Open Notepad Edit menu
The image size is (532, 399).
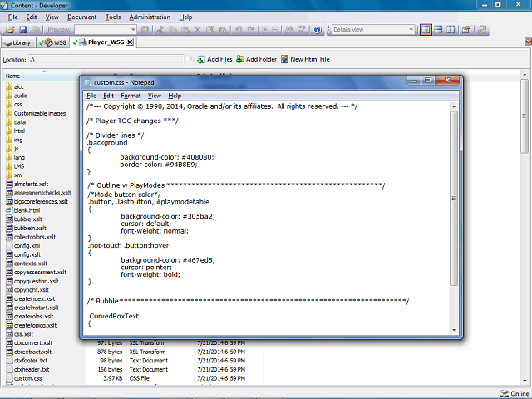click(x=109, y=96)
